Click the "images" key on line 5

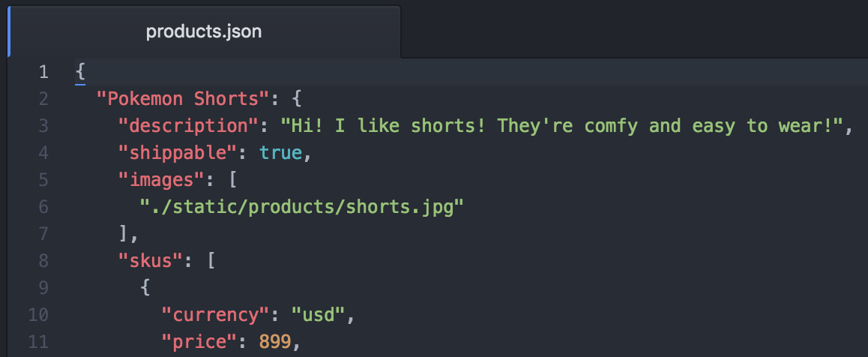162,180
